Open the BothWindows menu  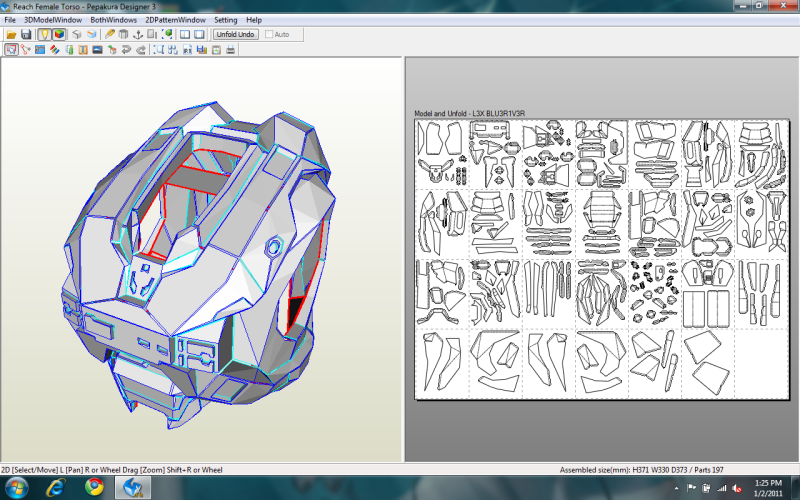113,20
